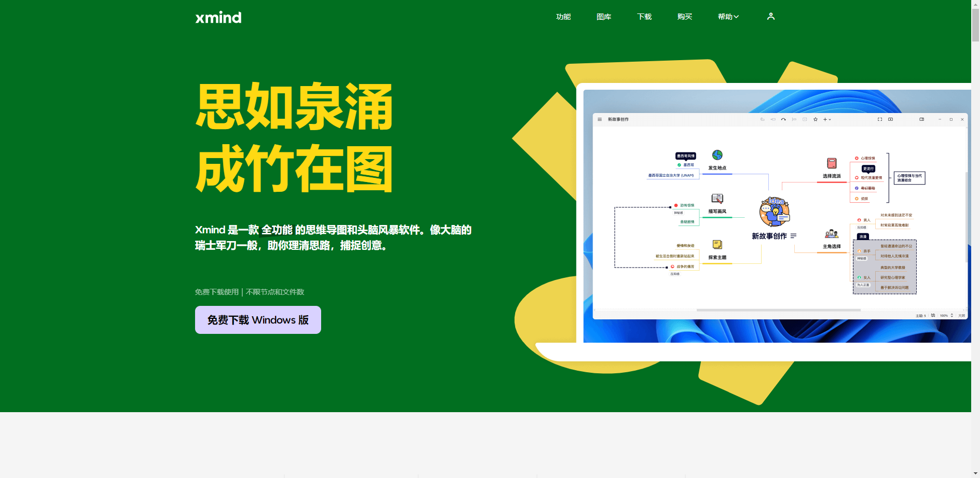Click the 墨西哥国立自治大学 (UNAM) subtopic

[671, 175]
